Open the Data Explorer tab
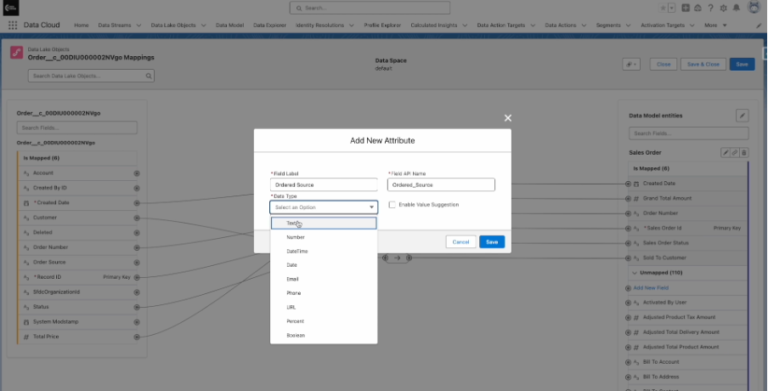The height and width of the screenshot is (391, 768). 269,25
